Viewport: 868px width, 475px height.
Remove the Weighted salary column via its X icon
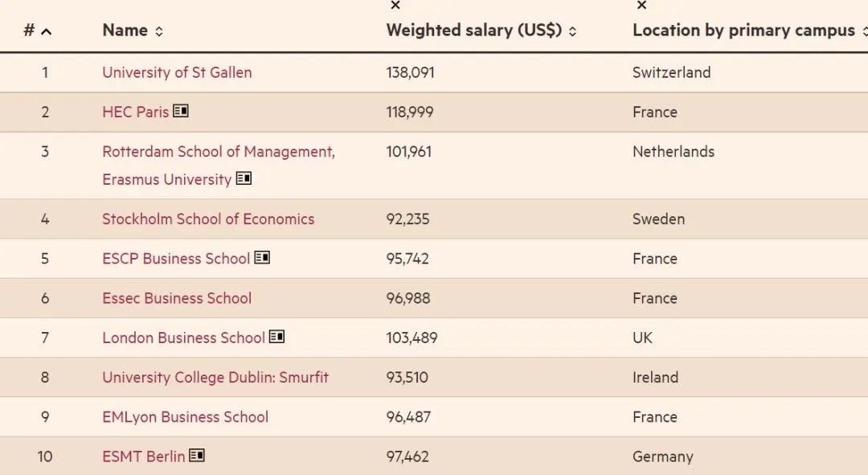[395, 6]
